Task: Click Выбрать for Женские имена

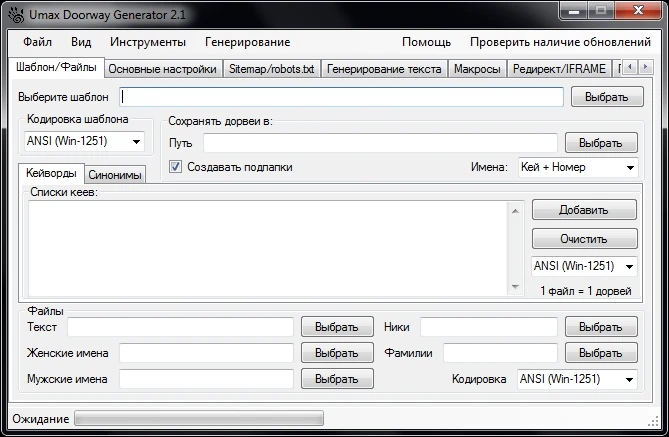Action: coord(337,353)
